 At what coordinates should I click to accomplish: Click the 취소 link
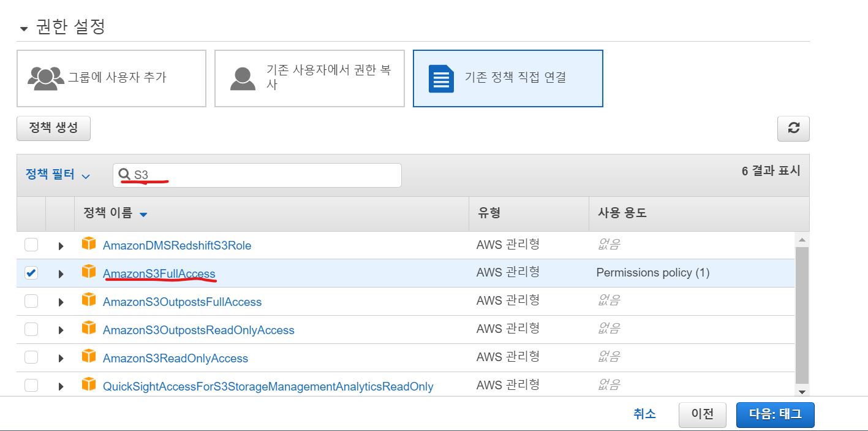644,414
